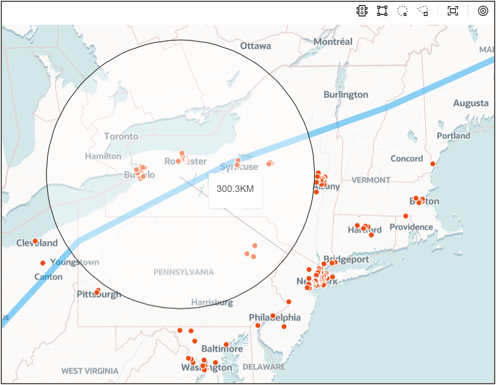The width and height of the screenshot is (496, 385).
Task: Click the Hamilton city label
Action: point(103,156)
